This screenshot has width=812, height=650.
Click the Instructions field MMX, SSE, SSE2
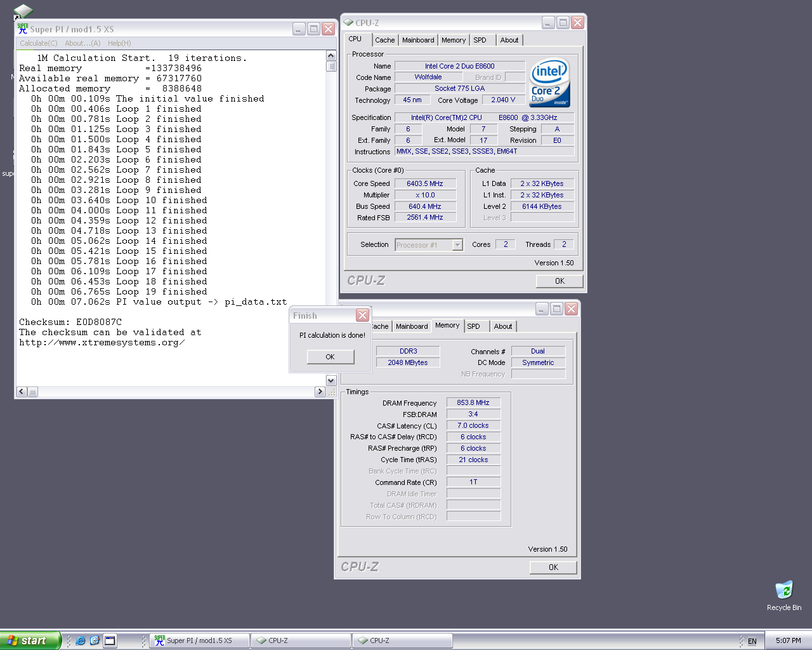[485, 151]
